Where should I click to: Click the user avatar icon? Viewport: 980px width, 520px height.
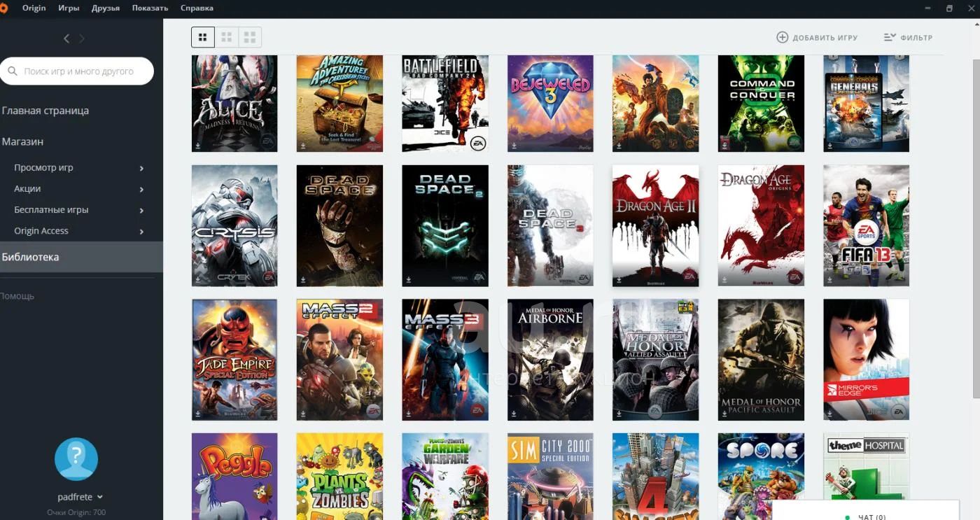76,459
